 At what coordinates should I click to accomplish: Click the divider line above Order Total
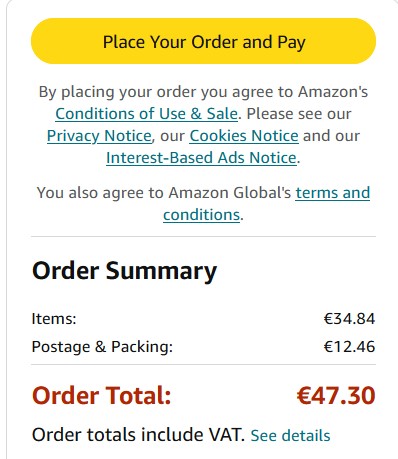click(203, 364)
